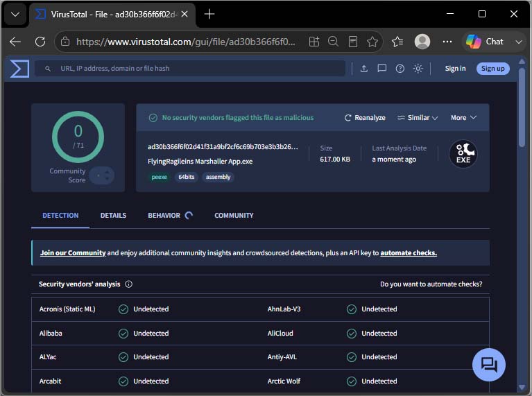
Task: Click Sign up button
Action: 492,69
